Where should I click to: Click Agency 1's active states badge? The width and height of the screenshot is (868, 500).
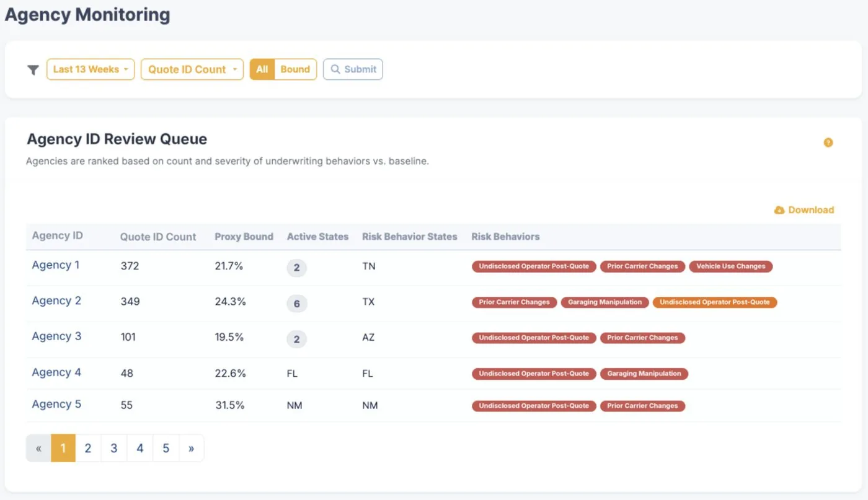pos(296,268)
